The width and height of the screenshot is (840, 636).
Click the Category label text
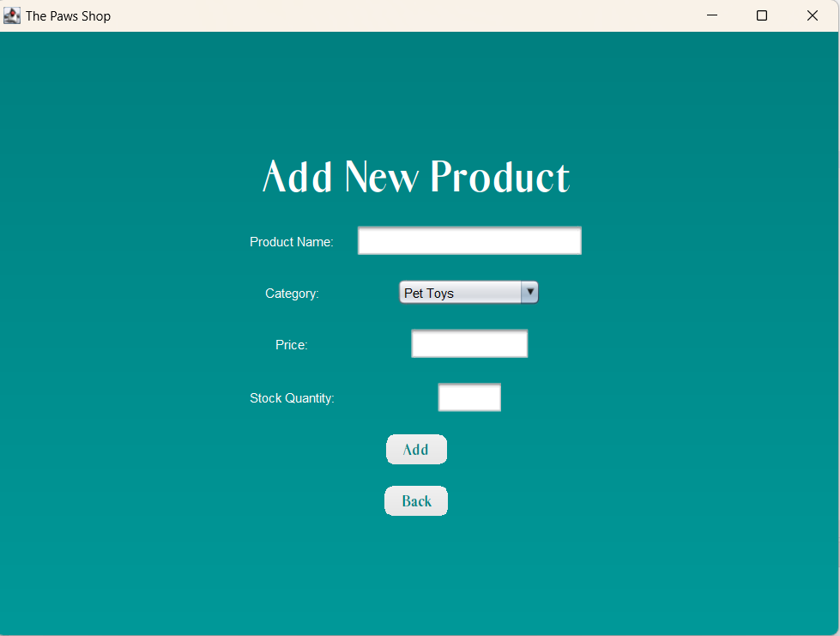point(291,294)
